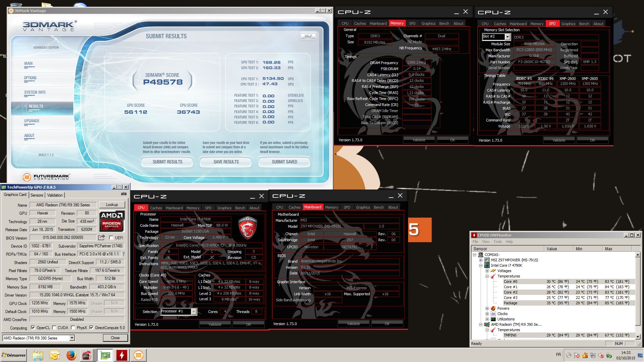Image resolution: width=644 pixels, height=362 pixels.
Task: Open the Tools menu in HWMonitor
Action: coord(497,242)
